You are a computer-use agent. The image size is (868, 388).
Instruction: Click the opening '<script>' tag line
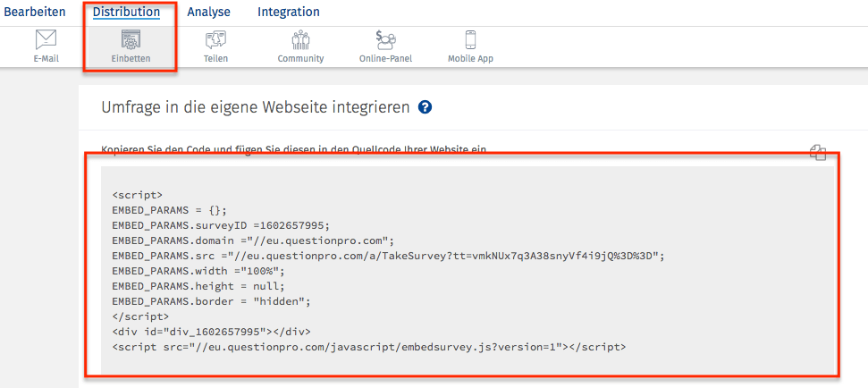(138, 196)
